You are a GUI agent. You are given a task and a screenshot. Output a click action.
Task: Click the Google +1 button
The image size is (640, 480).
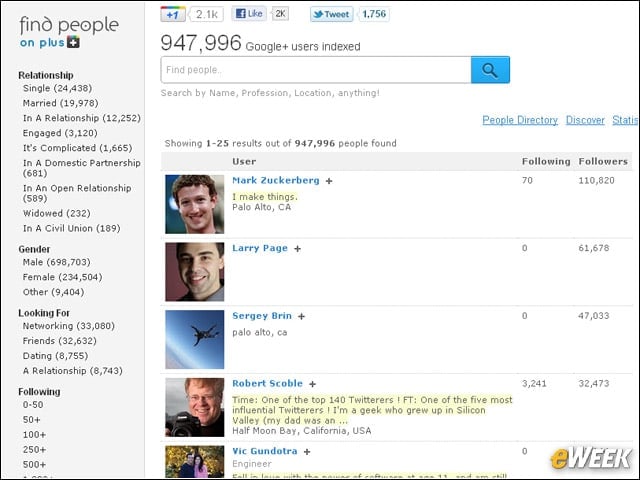(173, 14)
